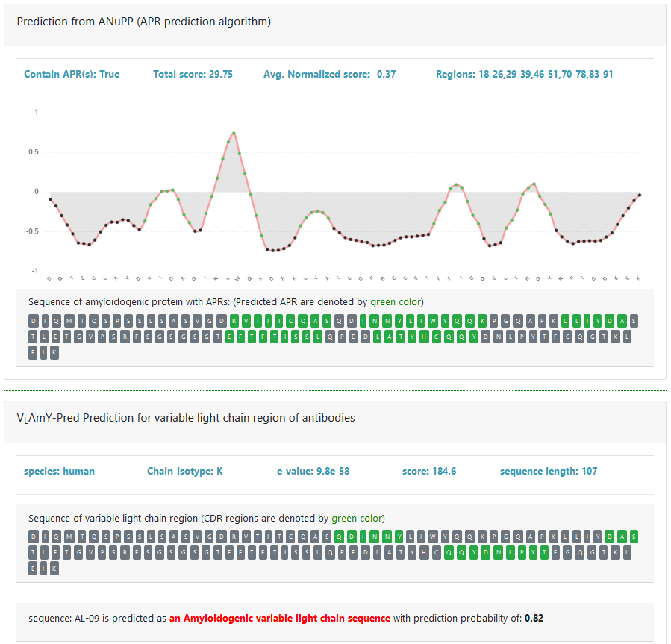Select 'Sequence of amyloidogenic protein with APRs' caption

pos(226,302)
